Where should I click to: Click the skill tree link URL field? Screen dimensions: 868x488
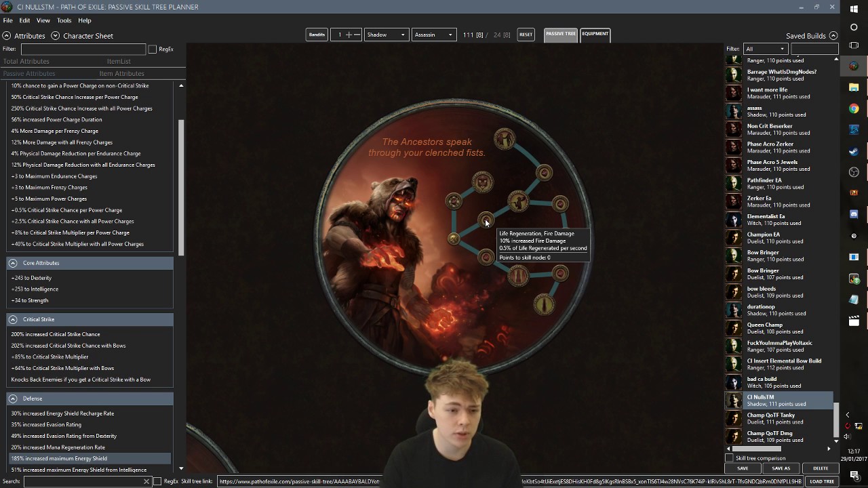point(509,481)
